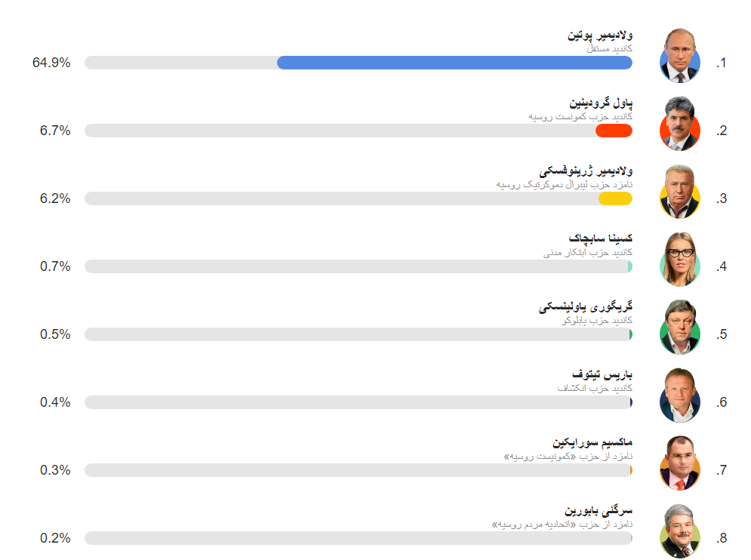Click Ksenia Sobchak's portrait wearing glasses
751x560 pixels.
tap(679, 260)
